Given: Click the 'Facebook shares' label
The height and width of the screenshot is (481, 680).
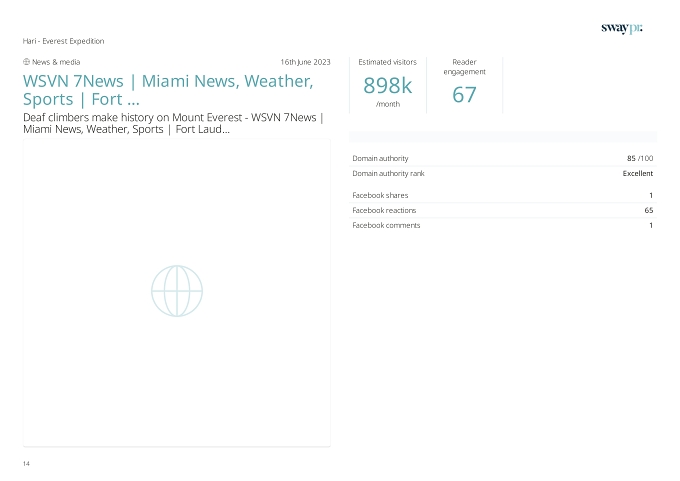Looking at the screenshot, I should pyautogui.click(x=380, y=195).
